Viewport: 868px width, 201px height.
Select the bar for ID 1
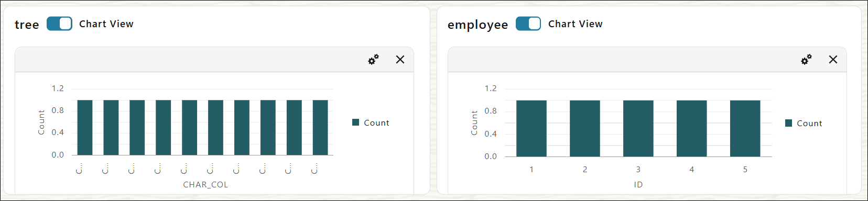(x=531, y=128)
